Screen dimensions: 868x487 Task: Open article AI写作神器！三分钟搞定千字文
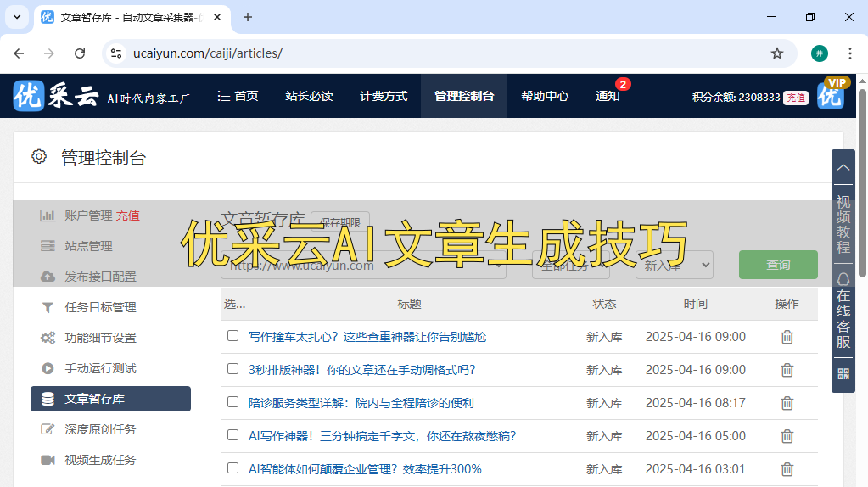[x=382, y=437]
